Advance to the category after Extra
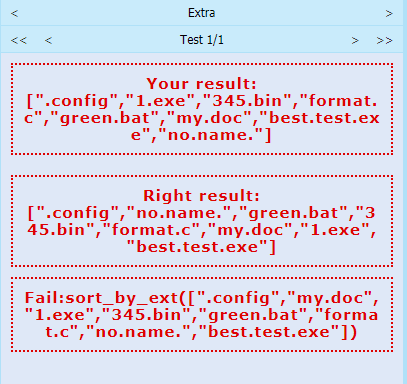Image resolution: width=407 pixels, height=384 pixels. click(389, 13)
